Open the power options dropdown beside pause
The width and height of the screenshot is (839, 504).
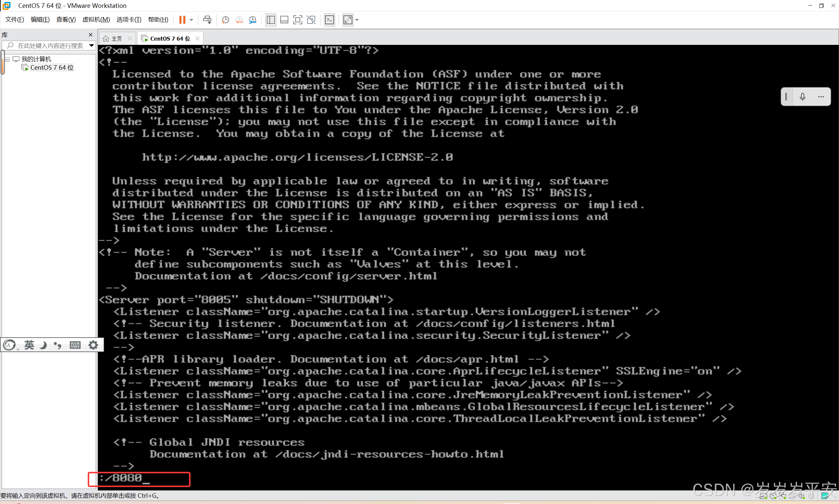coord(191,20)
